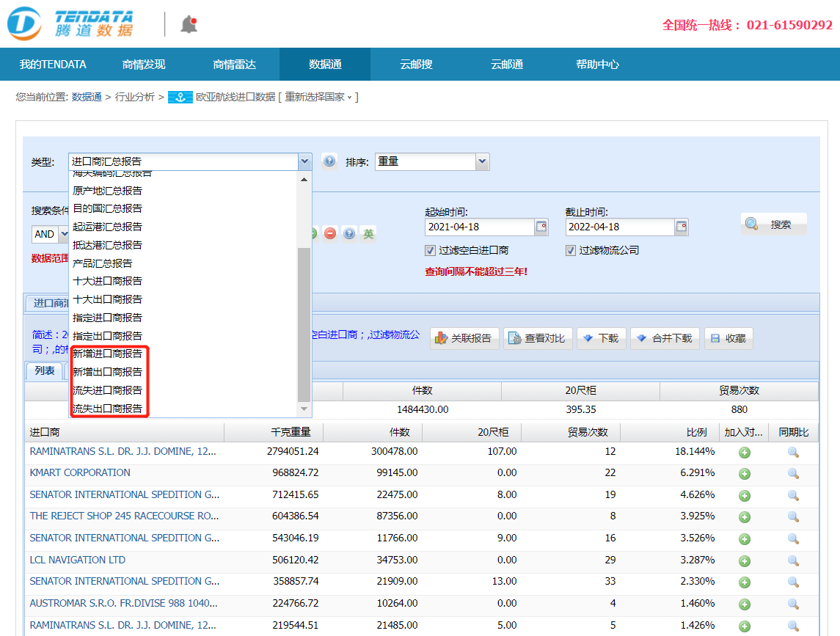Collapse the 类型 dropdown arrow
Screen dimensions: 840x636
pos(304,161)
